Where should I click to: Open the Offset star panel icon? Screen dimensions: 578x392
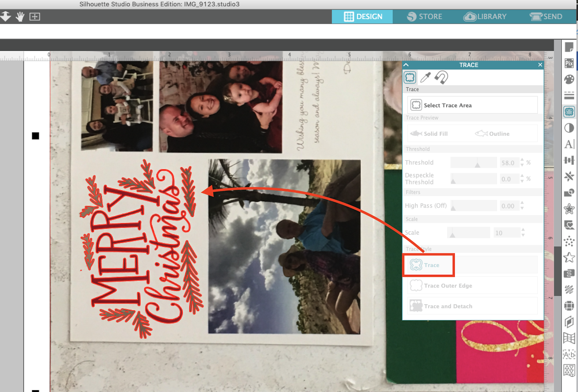[x=569, y=209]
